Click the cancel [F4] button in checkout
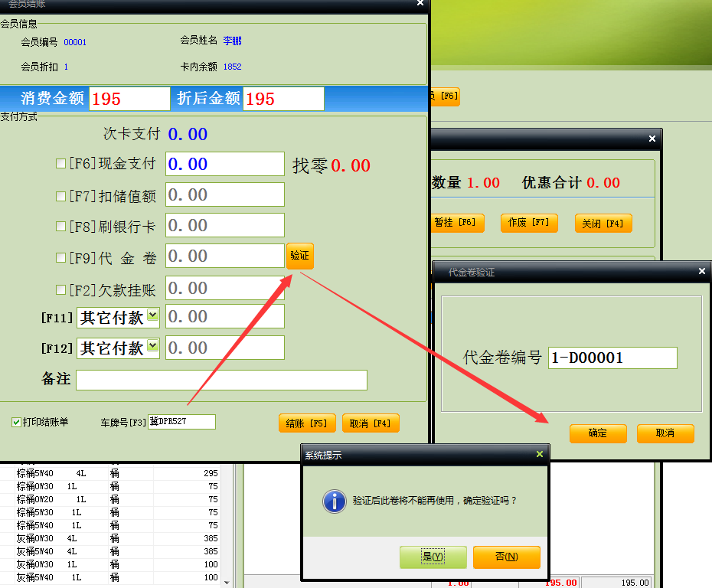 pos(371,423)
